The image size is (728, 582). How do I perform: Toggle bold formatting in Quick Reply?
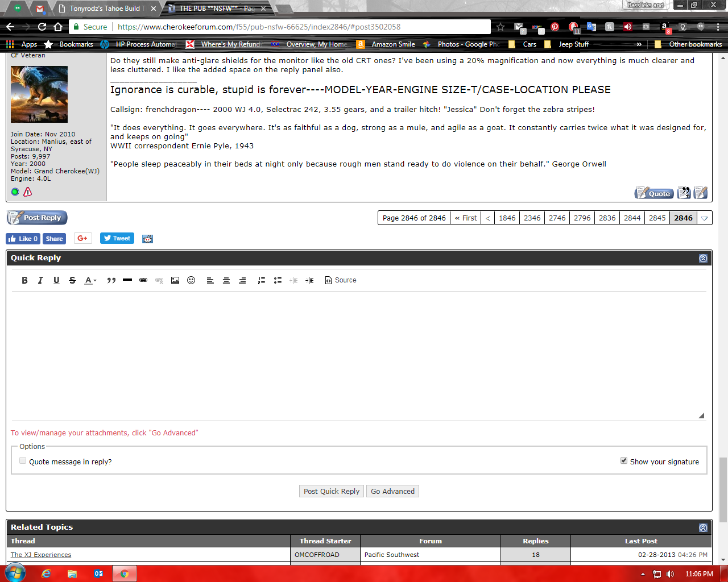(24, 280)
